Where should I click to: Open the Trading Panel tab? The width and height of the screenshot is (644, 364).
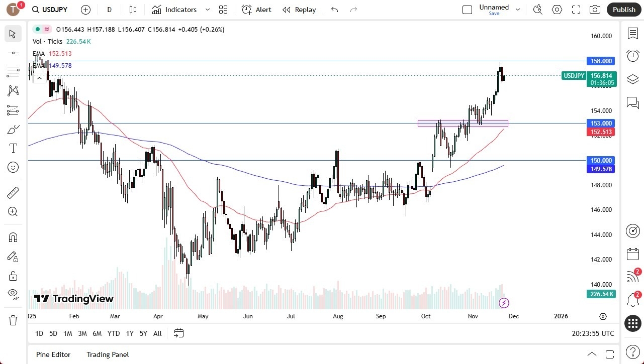tap(107, 354)
